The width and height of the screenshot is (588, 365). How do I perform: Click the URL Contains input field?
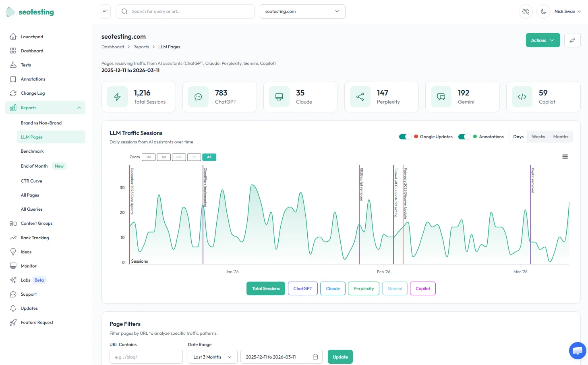(146, 357)
